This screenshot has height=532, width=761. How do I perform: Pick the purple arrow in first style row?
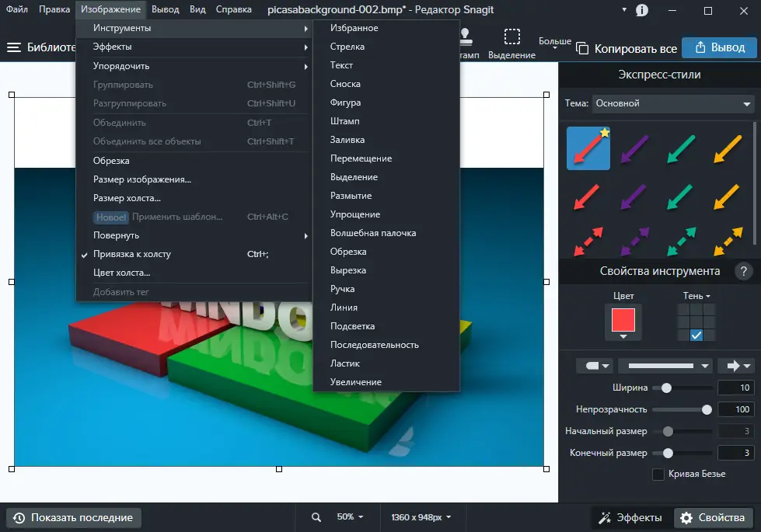point(635,148)
